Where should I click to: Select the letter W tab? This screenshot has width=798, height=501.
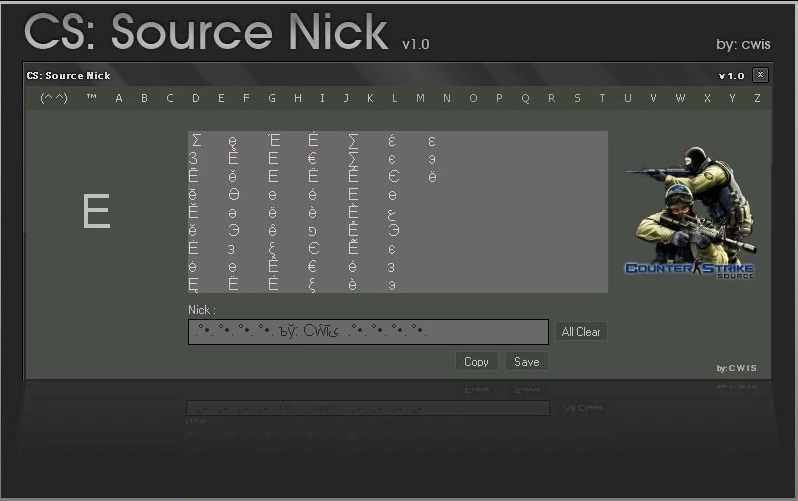(x=680, y=98)
